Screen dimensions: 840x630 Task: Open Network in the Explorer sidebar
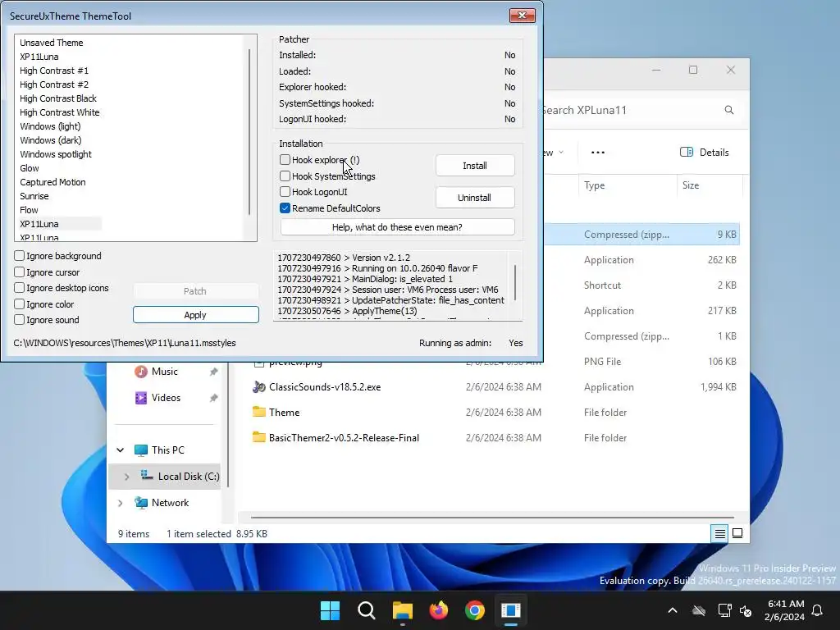[170, 503]
